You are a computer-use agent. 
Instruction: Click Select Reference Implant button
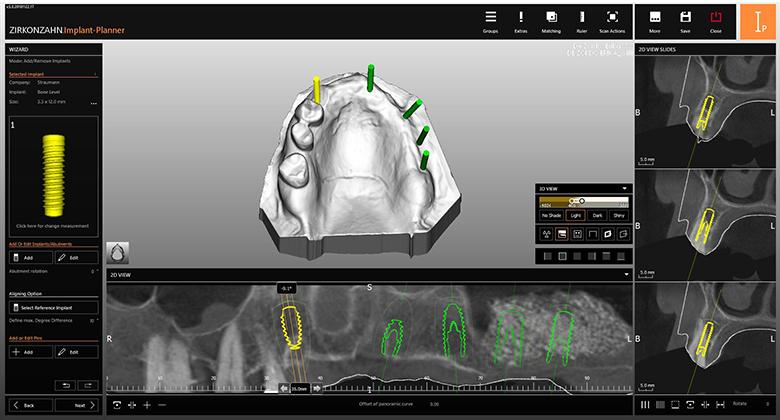tap(52, 307)
